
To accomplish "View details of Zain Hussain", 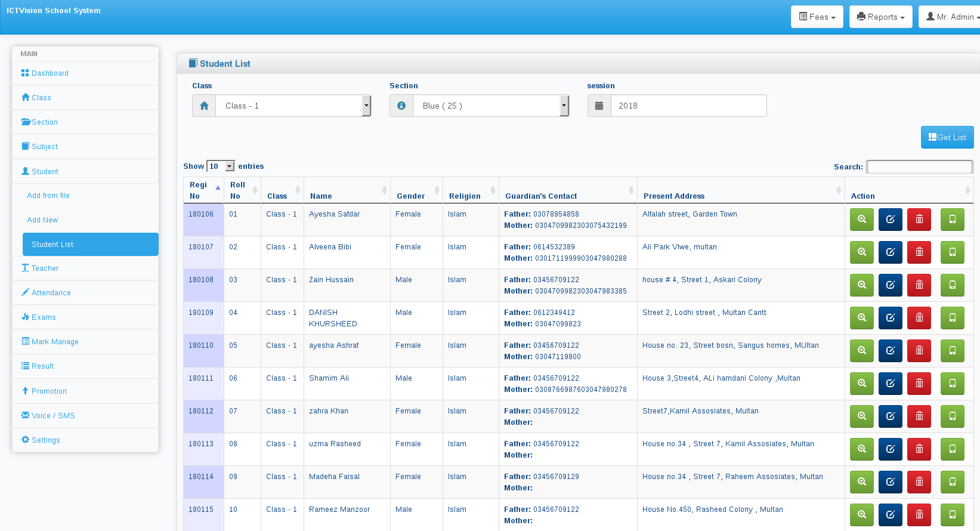I will pos(862,285).
